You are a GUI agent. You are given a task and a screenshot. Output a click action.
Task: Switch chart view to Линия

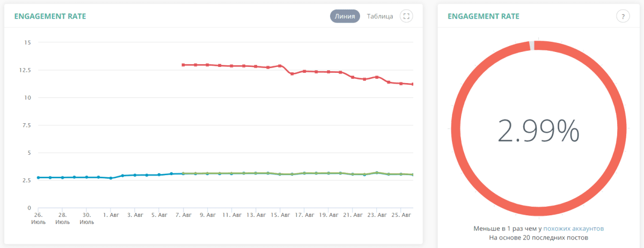[345, 16]
